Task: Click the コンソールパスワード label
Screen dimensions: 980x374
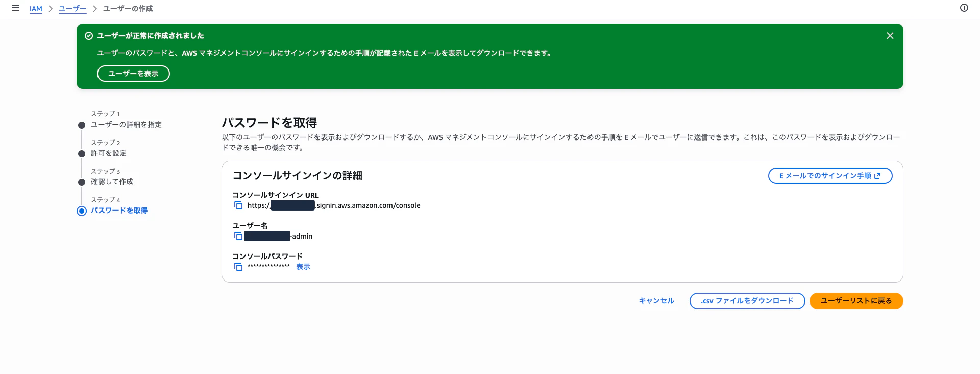Action: pos(267,256)
